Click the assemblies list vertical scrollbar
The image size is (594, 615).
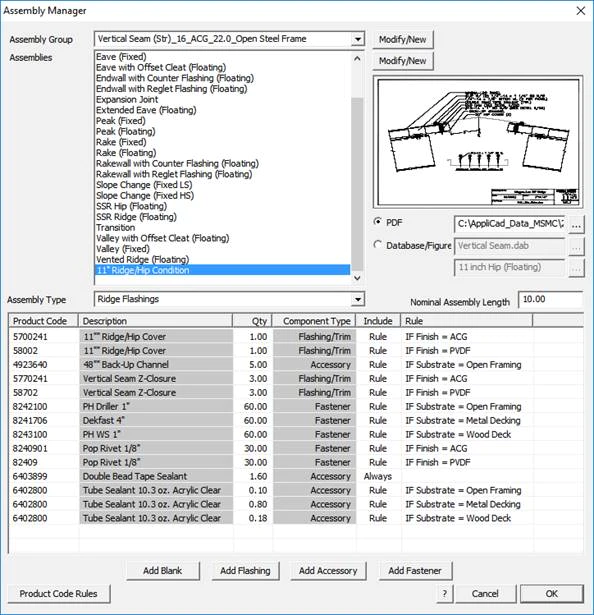[x=357, y=184]
